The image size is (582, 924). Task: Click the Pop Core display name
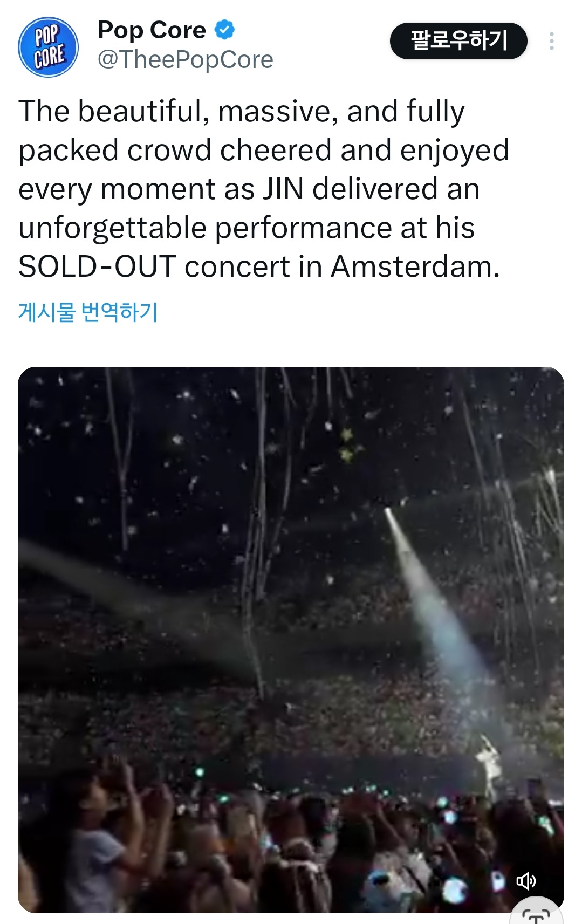click(152, 30)
